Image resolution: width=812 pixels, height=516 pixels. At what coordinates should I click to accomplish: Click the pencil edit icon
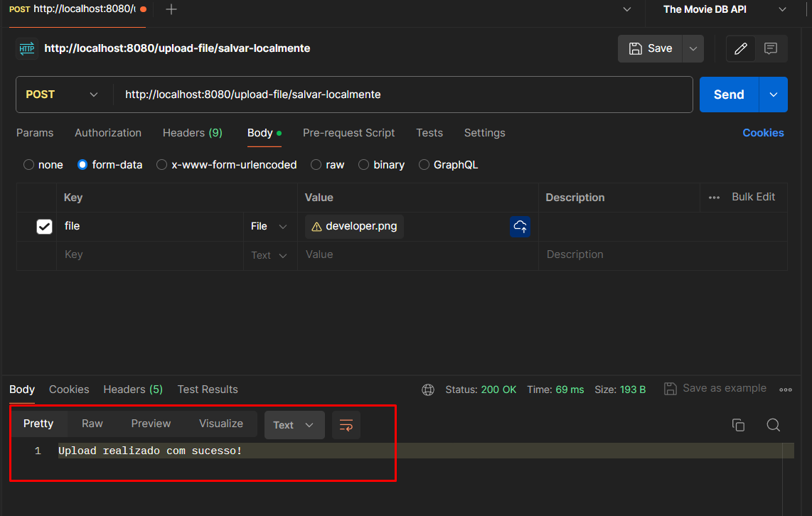click(740, 48)
